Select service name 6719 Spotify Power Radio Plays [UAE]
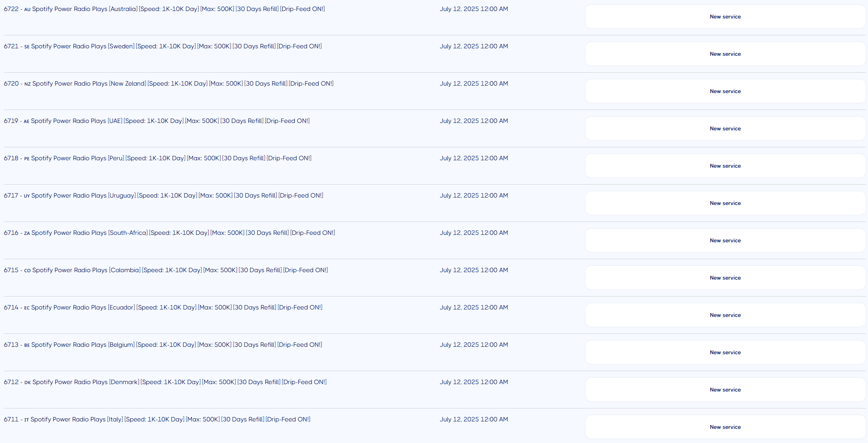This screenshot has height=443, width=868. (157, 121)
